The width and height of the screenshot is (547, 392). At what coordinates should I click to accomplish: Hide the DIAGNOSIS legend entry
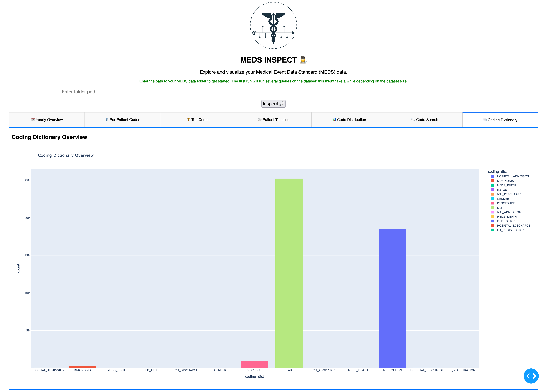505,181
